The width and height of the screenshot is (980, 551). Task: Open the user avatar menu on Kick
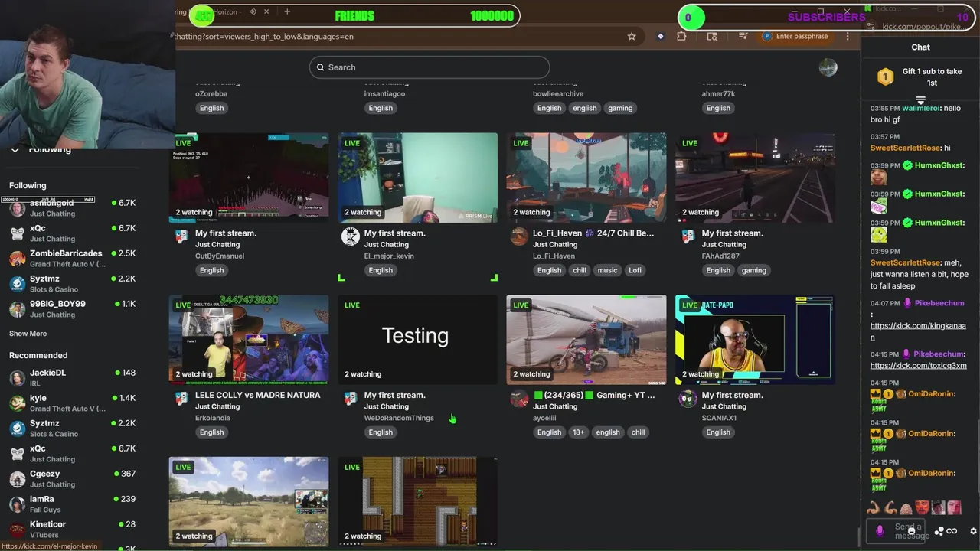point(828,67)
